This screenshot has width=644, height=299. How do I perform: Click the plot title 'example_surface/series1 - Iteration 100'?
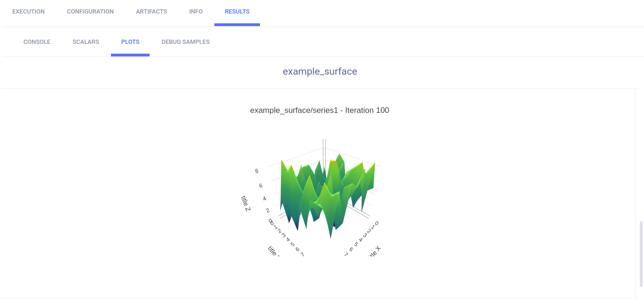320,111
